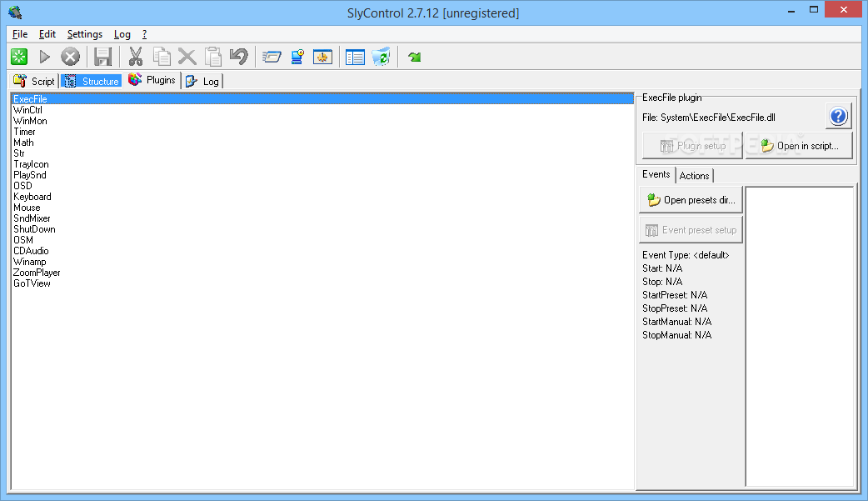Select WinMon in the plugin list
The image size is (868, 501).
click(322, 121)
